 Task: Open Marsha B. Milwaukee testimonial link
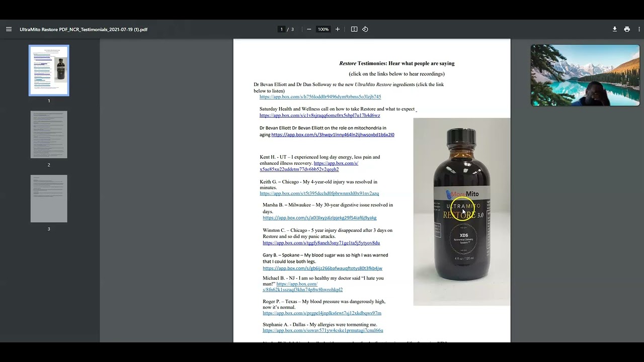click(x=319, y=218)
